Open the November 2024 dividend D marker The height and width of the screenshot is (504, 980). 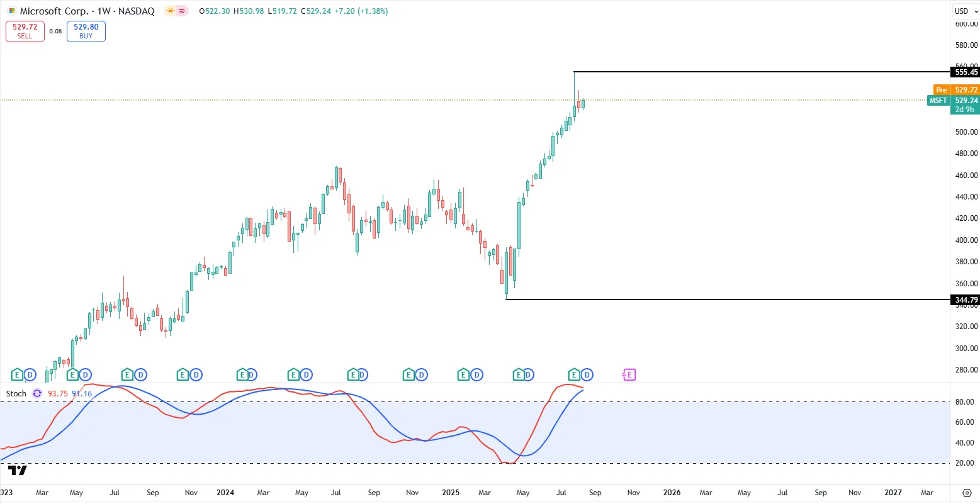(421, 375)
